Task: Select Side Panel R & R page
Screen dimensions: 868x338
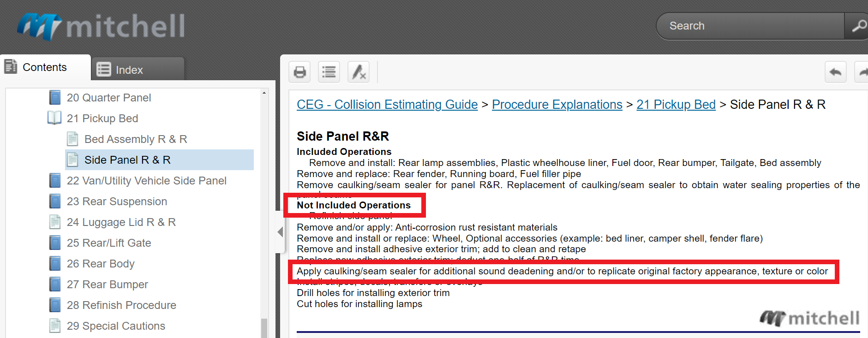Action: (160, 160)
